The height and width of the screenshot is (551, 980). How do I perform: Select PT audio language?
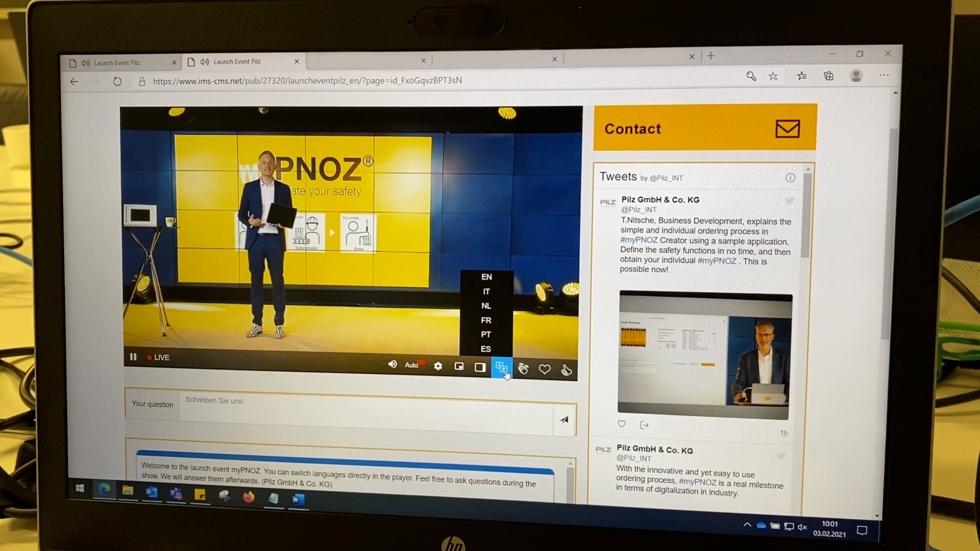(486, 334)
